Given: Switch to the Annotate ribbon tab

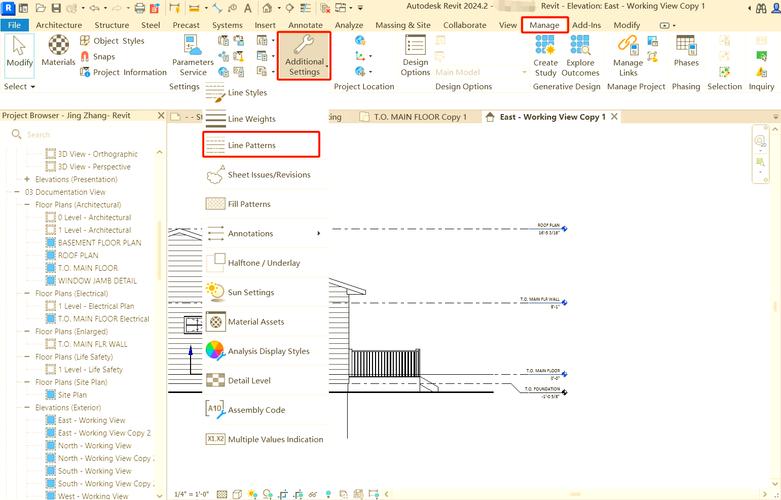Looking at the screenshot, I should pyautogui.click(x=306, y=25).
